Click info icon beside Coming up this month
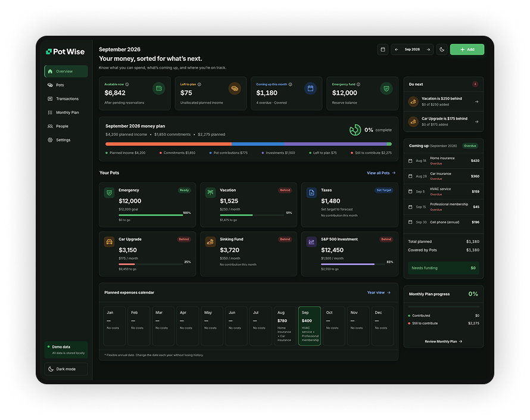 291,84
